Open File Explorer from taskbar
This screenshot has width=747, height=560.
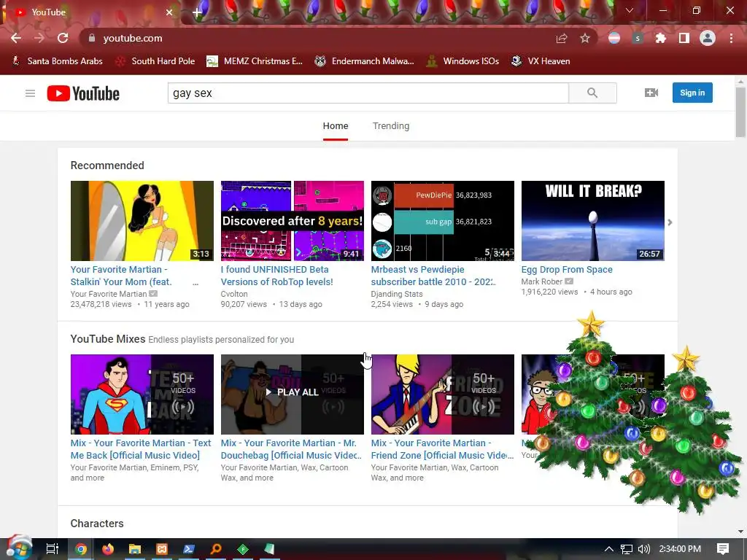[x=135, y=549]
